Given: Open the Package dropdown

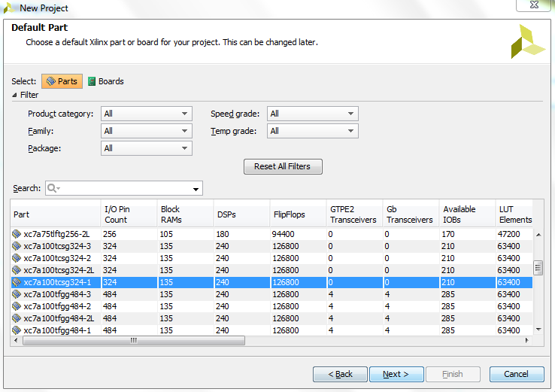Looking at the screenshot, I should point(147,148).
